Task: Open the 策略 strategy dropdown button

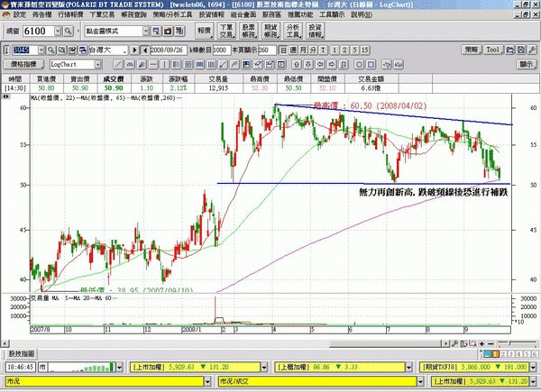Action: [472, 50]
